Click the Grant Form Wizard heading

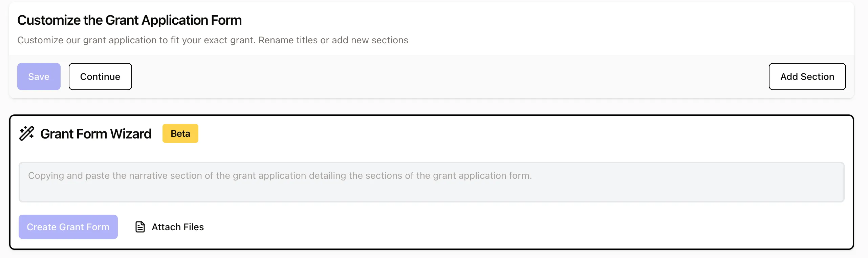pos(96,134)
